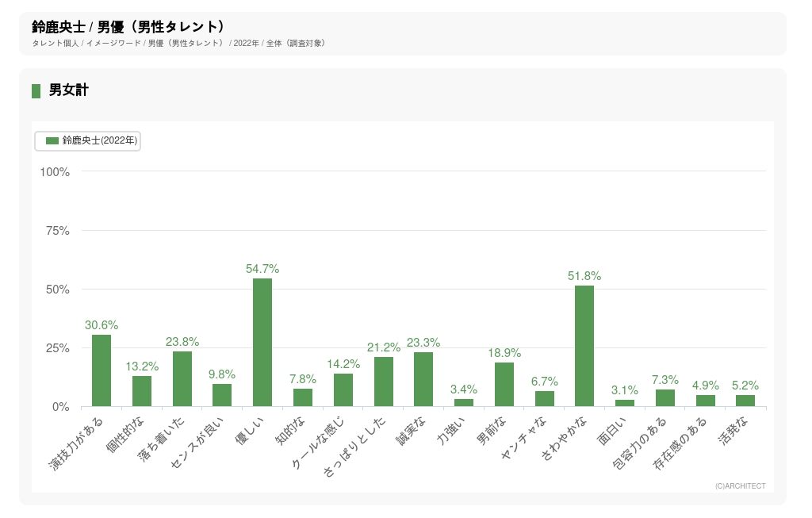Select the センスが良い bar at 9.8%

[x=222, y=395]
